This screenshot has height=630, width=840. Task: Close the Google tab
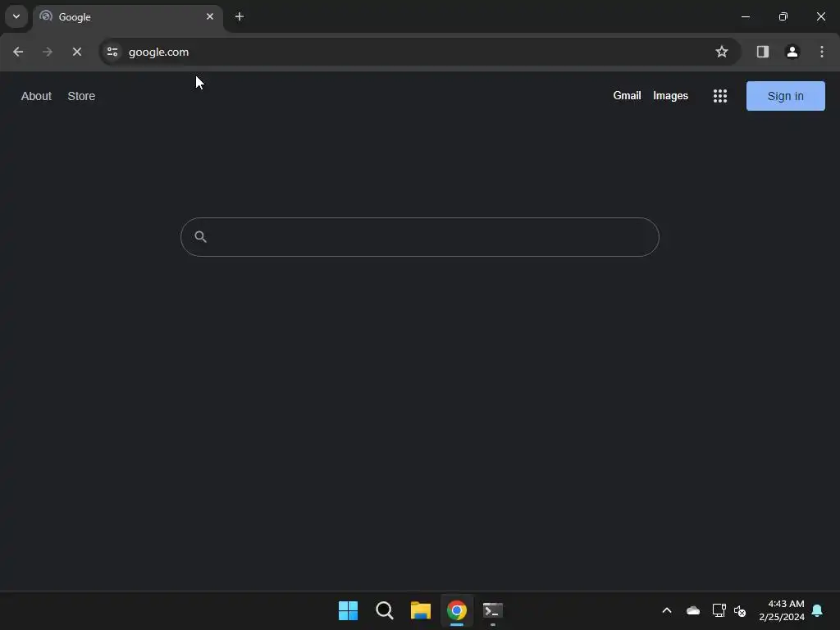pyautogui.click(x=210, y=16)
